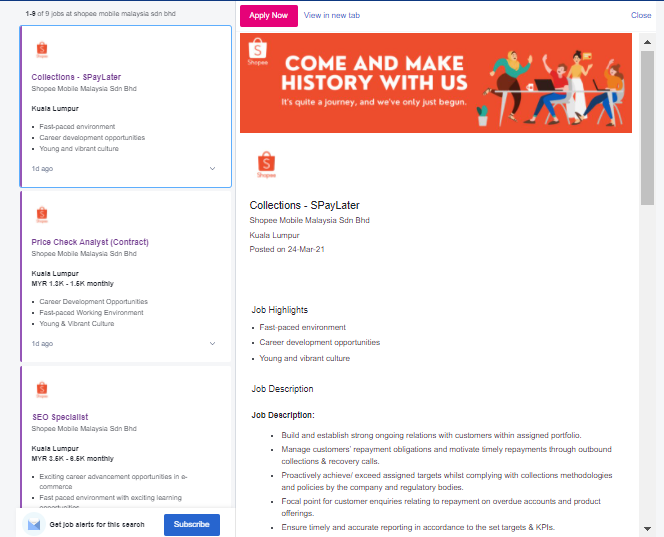This screenshot has height=537, width=664.
Task: Click 'MYR 3.5K - 6.5K monthly' salary text
Action: [x=72, y=458]
